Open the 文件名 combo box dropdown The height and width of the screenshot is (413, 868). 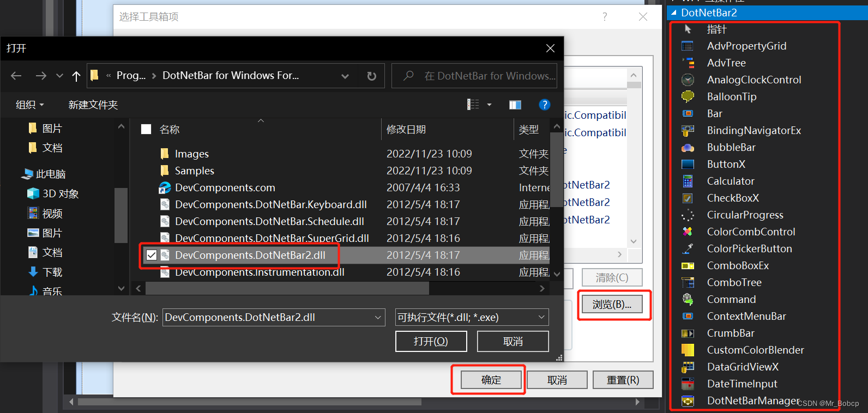coord(378,317)
